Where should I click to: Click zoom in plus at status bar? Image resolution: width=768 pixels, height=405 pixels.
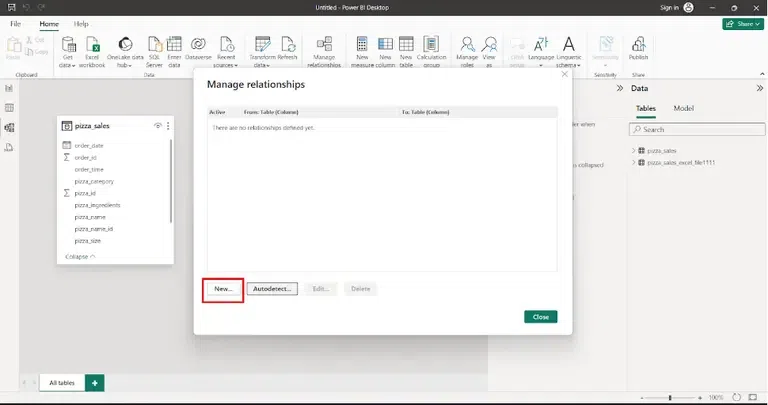click(700, 398)
